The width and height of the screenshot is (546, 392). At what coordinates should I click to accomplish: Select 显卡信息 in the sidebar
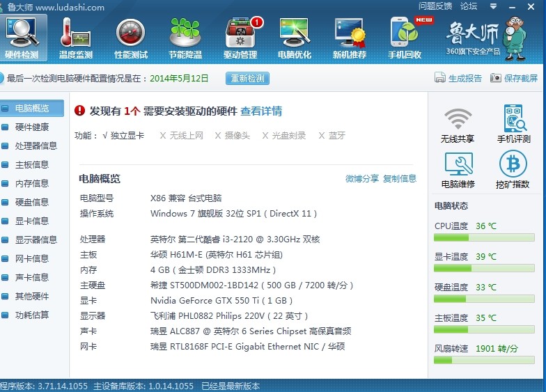coord(32,221)
